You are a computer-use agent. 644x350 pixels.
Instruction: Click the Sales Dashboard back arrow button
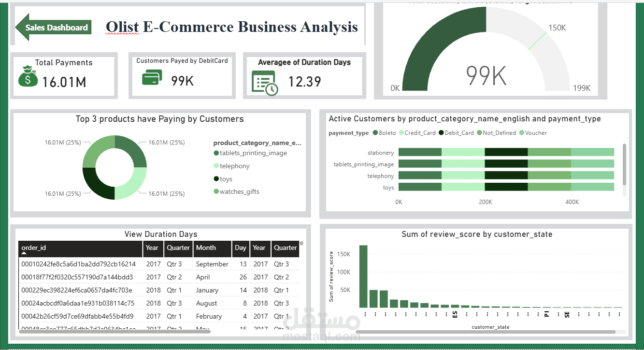53,27
